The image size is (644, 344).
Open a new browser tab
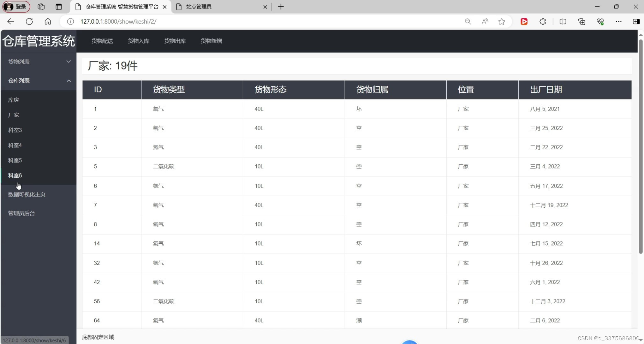[281, 7]
